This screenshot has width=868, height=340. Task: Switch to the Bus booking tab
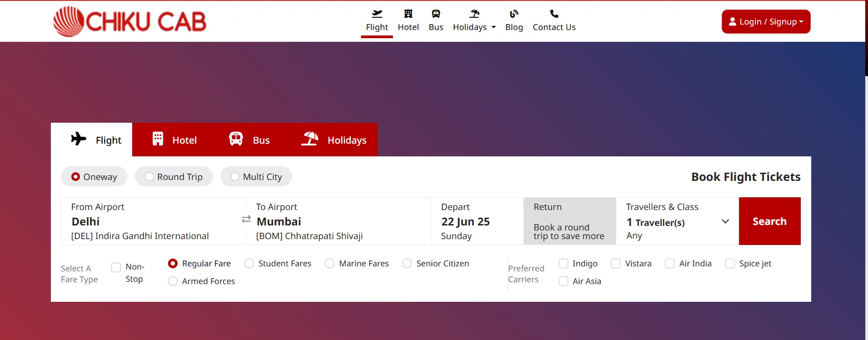pyautogui.click(x=249, y=140)
